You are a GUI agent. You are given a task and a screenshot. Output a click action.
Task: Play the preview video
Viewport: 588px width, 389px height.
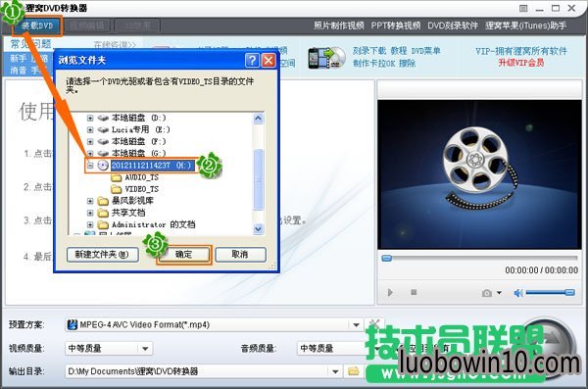tap(390, 292)
